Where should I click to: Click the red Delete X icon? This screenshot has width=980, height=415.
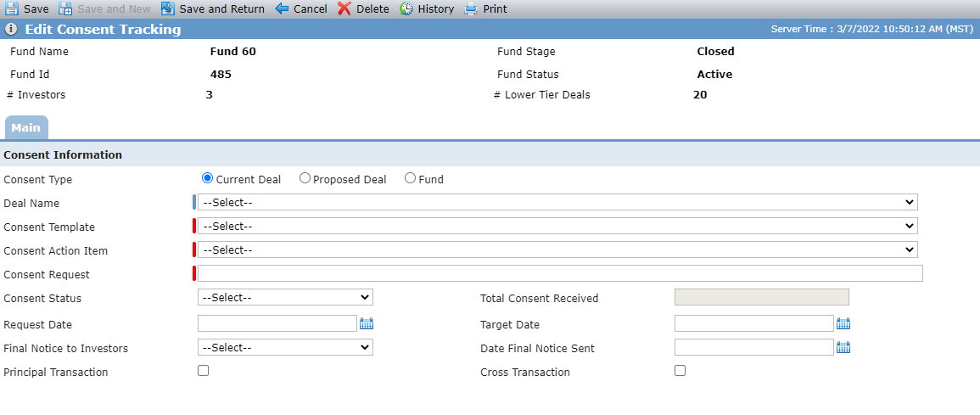344,8
